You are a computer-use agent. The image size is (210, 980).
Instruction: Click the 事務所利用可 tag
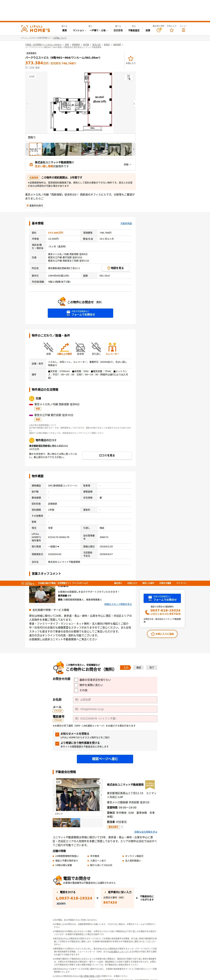click(x=35, y=206)
